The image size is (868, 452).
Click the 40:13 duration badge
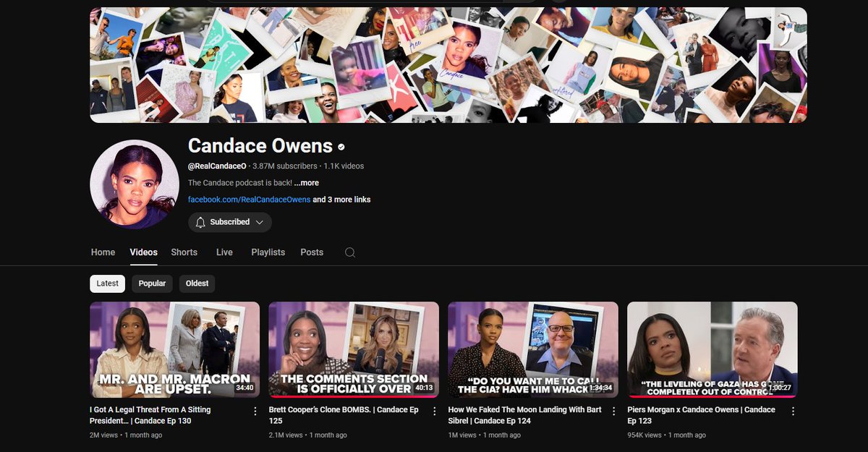pyautogui.click(x=425, y=388)
